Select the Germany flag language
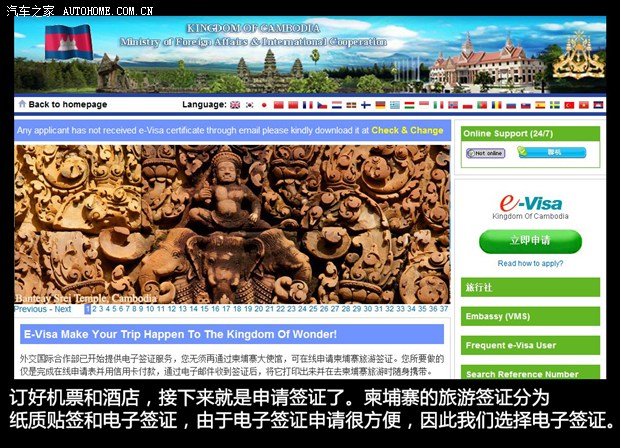This screenshot has width=620, height=448. point(380,104)
